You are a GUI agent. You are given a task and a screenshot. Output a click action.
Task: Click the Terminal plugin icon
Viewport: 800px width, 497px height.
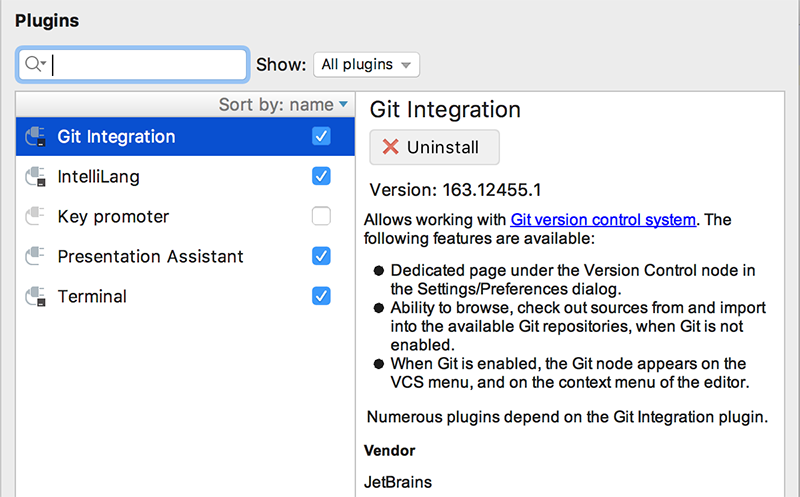coord(35,296)
